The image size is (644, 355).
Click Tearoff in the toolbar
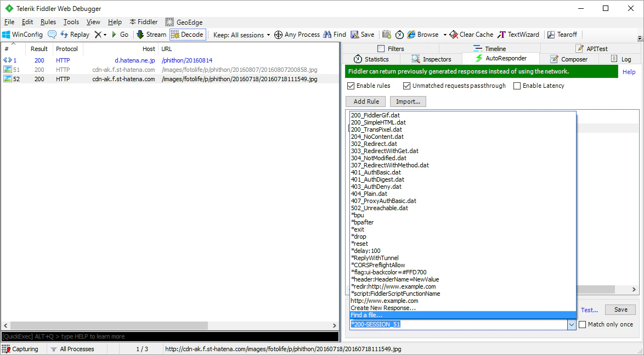click(x=562, y=35)
